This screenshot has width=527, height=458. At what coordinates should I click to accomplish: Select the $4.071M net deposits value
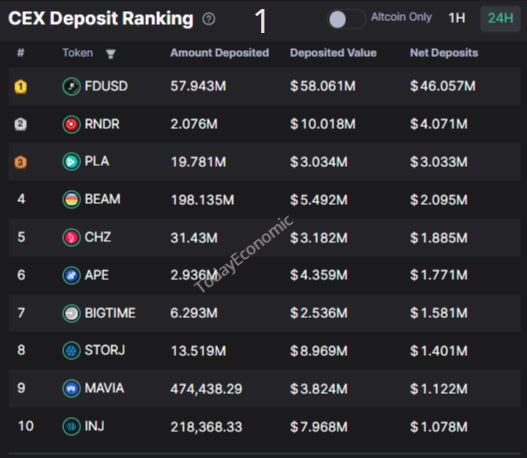439,124
